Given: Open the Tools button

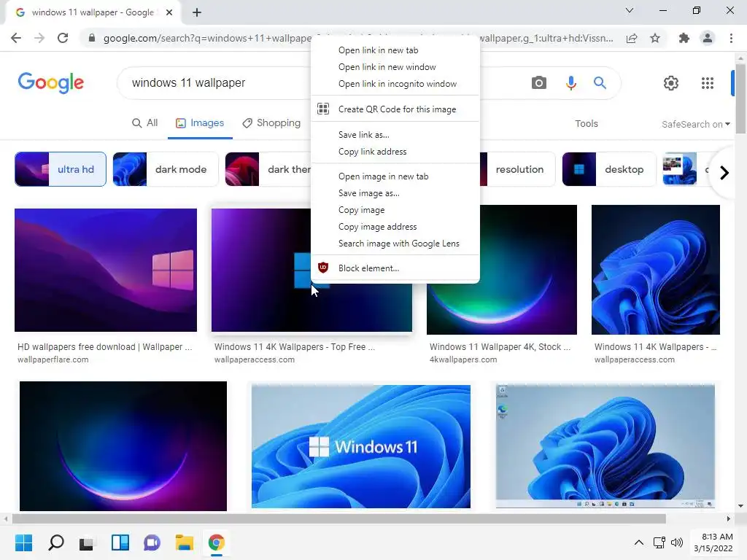Looking at the screenshot, I should [x=586, y=124].
